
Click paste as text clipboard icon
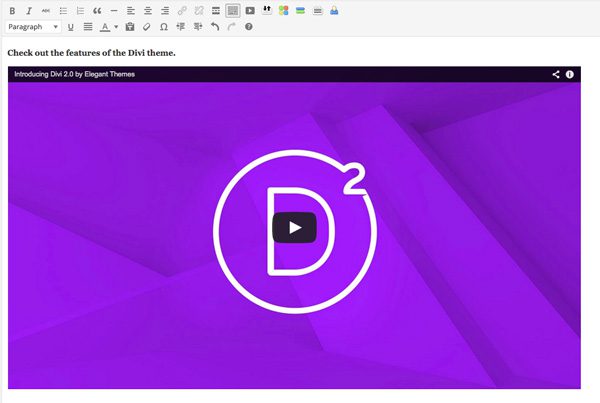click(x=130, y=27)
